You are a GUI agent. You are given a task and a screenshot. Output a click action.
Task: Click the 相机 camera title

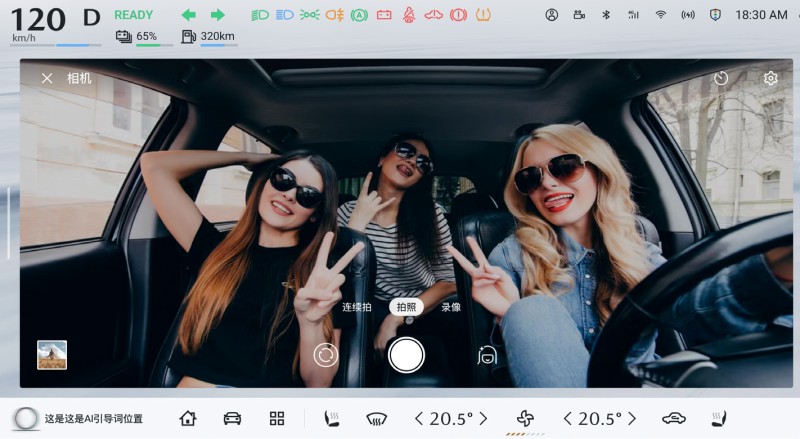coord(79,78)
